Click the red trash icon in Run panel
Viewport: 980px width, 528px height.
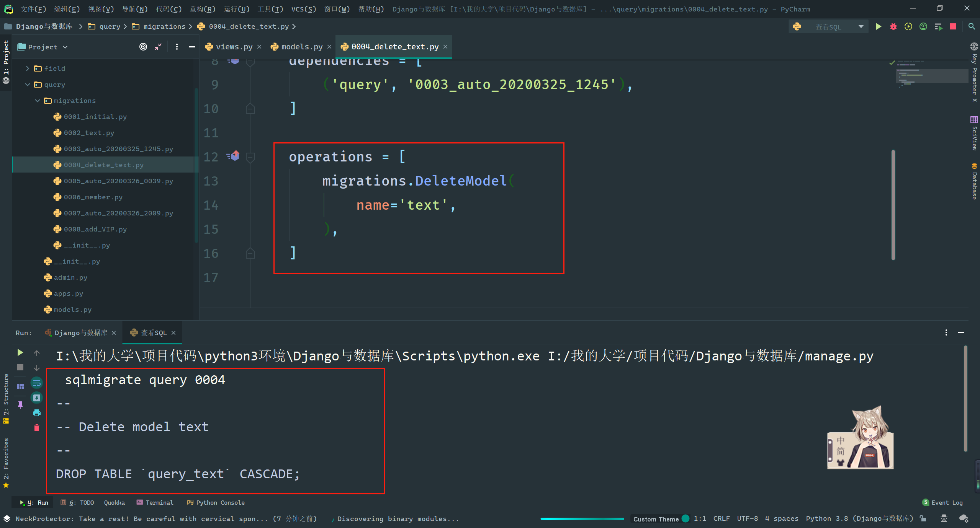37,428
